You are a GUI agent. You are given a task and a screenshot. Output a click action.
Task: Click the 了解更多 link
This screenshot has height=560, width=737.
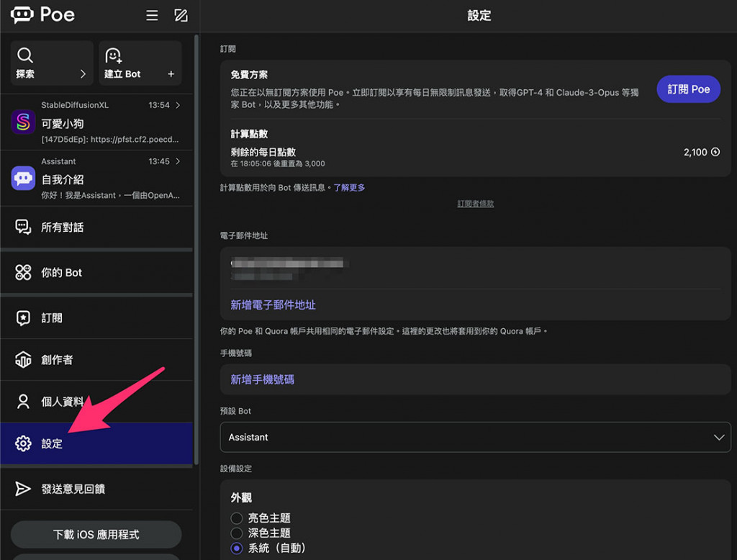349,188
